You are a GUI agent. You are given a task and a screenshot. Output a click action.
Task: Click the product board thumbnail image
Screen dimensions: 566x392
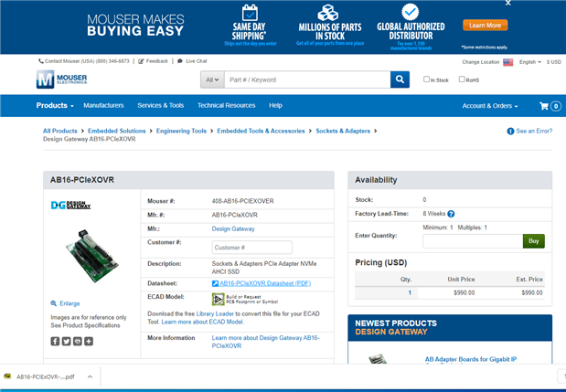[x=91, y=255]
